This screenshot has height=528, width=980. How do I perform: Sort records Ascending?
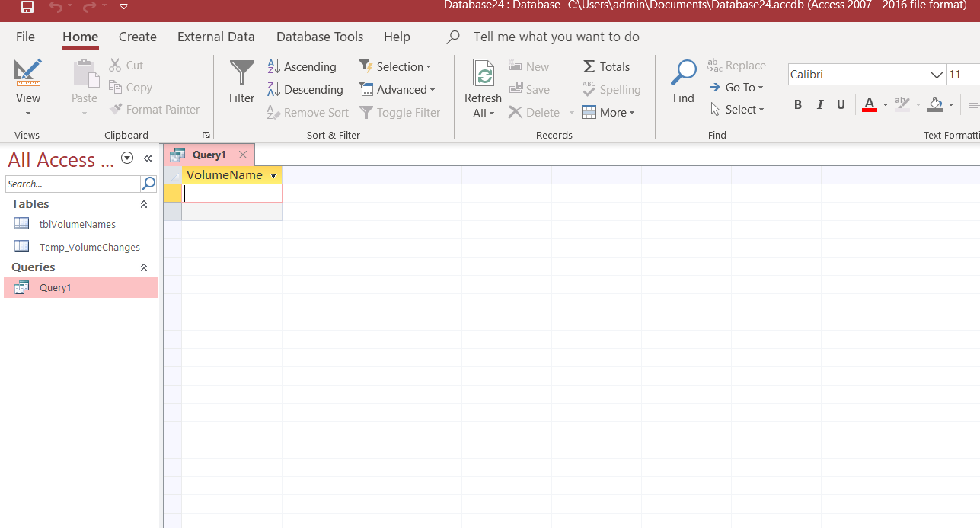point(302,67)
